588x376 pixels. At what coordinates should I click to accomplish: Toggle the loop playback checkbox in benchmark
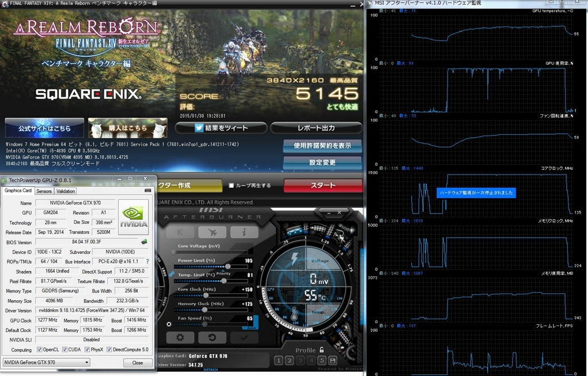pyautogui.click(x=231, y=185)
